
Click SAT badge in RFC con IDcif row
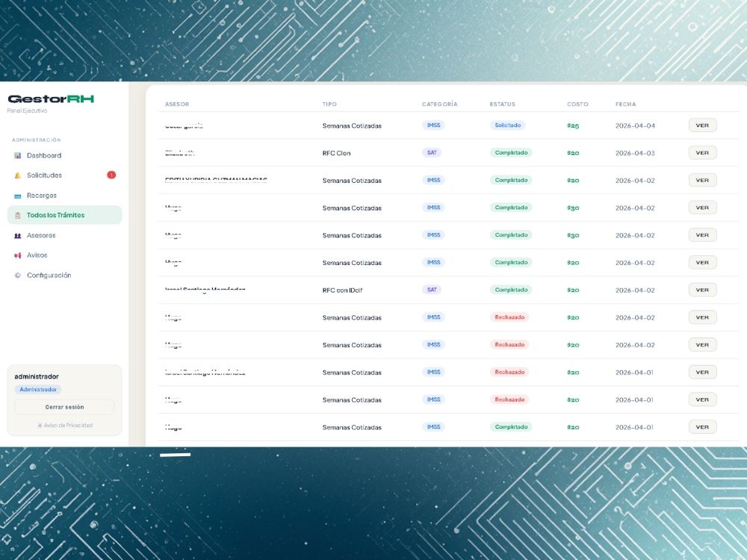tap(432, 290)
